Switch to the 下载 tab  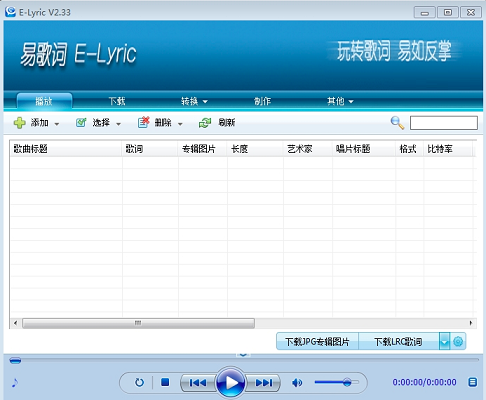(x=117, y=101)
